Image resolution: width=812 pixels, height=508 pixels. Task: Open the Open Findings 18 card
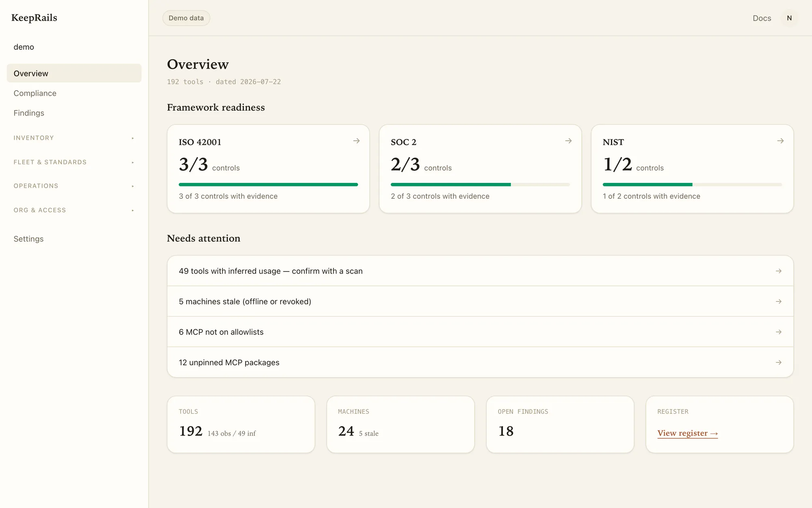pyautogui.click(x=560, y=424)
